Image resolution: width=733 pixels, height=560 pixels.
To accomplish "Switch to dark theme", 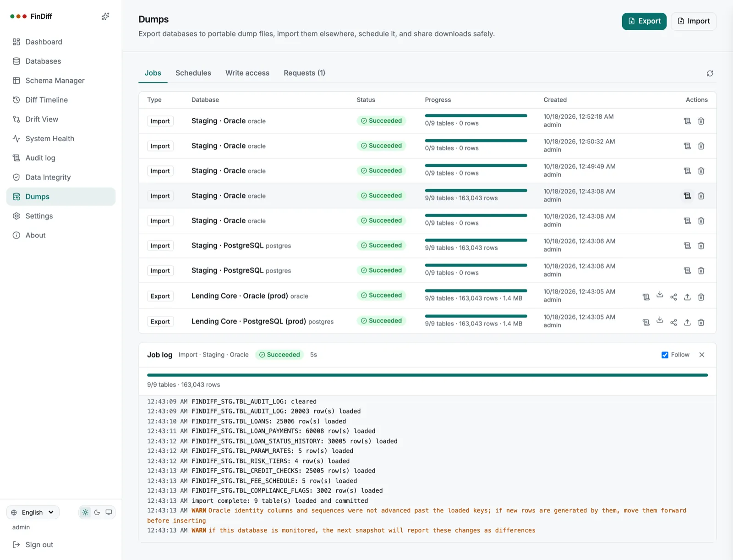I will pyautogui.click(x=97, y=512).
